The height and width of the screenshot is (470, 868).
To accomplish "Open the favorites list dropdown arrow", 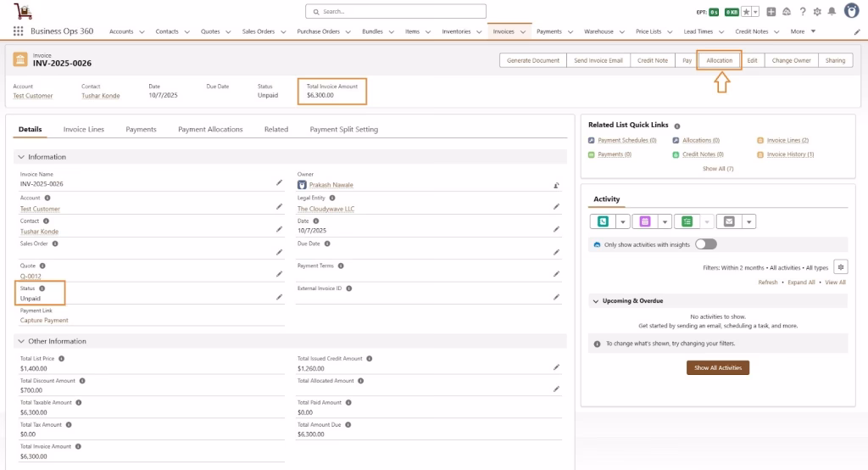I will 755,12.
